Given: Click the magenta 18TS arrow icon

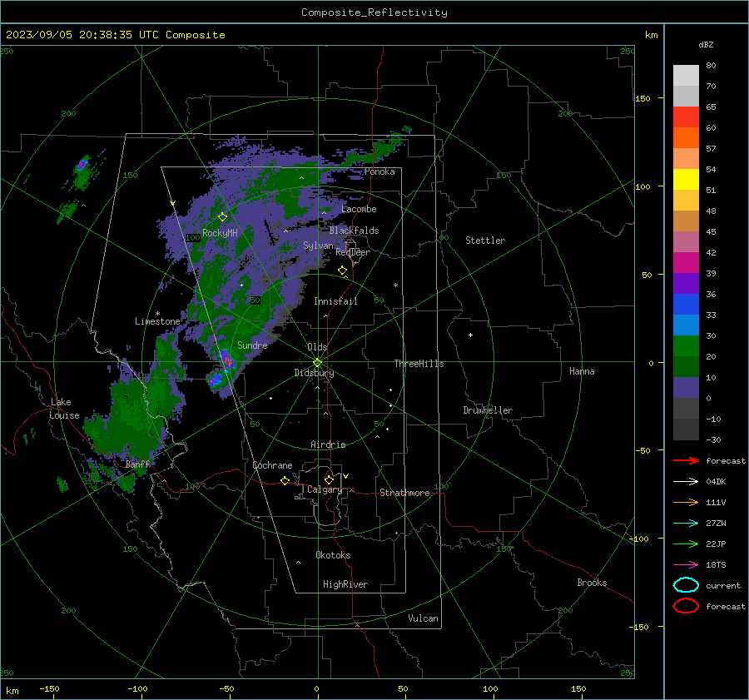Looking at the screenshot, I should pos(686,565).
